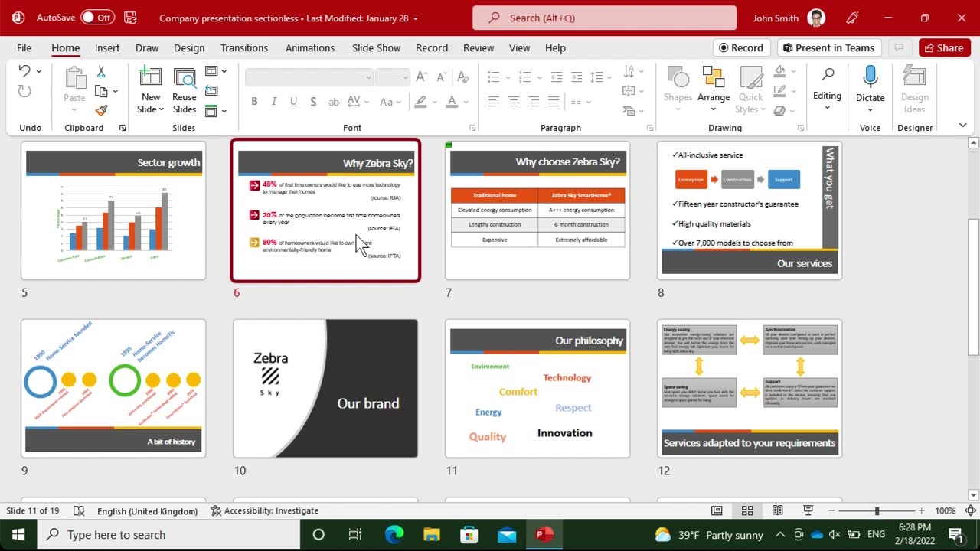Start Slide Show from status bar

[x=808, y=510]
